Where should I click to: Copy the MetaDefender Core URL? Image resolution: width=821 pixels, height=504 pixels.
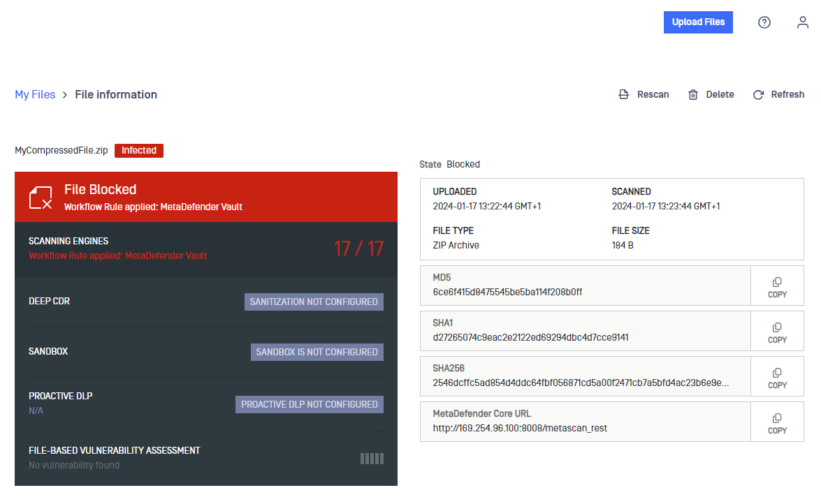tap(777, 422)
